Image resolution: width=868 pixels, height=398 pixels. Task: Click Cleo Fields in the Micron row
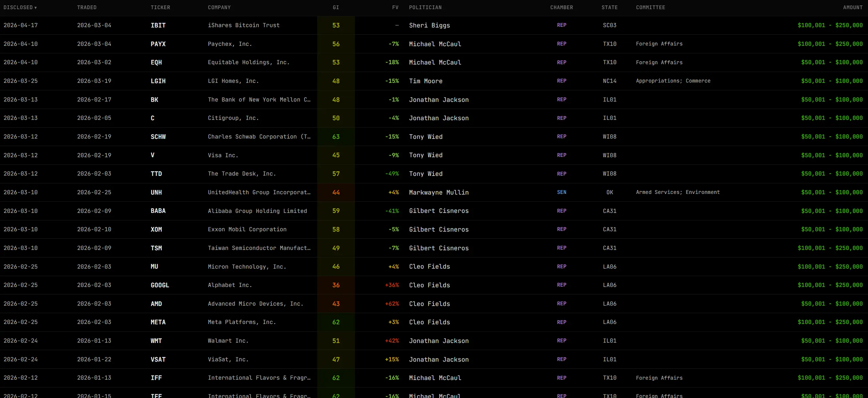429,267
